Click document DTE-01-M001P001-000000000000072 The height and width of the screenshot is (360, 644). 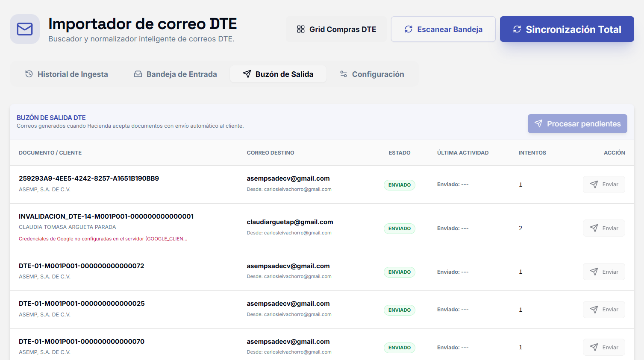[82, 266]
